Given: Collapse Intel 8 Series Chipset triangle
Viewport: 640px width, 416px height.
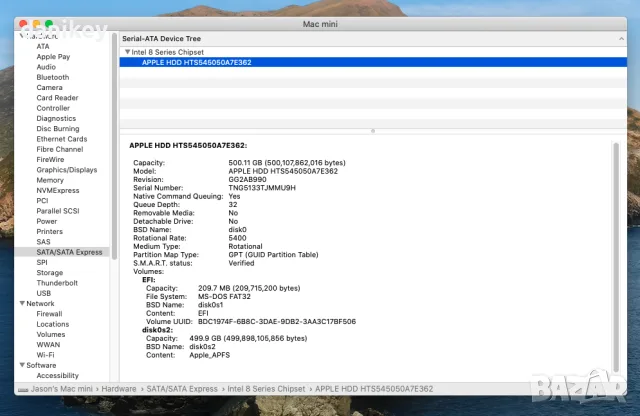Looking at the screenshot, I should (x=127, y=52).
